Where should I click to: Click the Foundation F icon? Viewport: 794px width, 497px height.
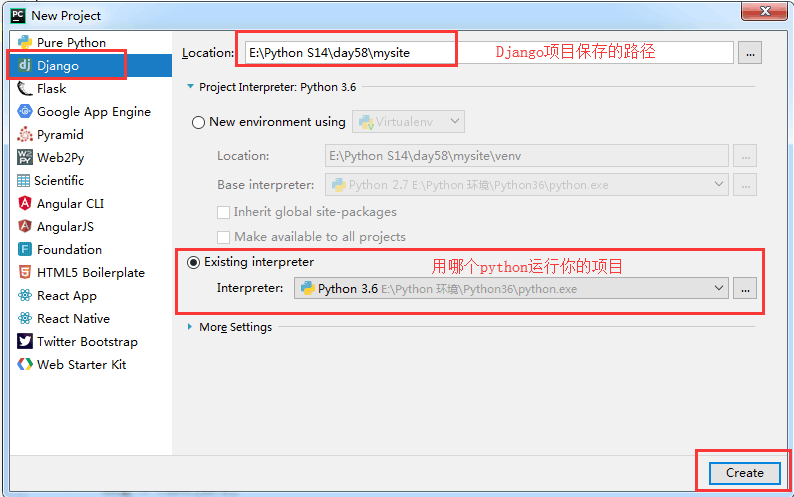click(x=25, y=250)
